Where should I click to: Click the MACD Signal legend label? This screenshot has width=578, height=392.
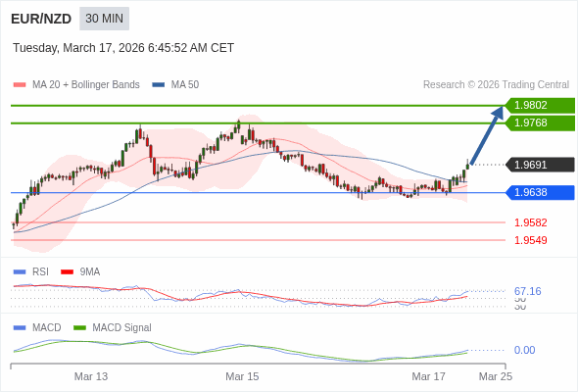121,328
